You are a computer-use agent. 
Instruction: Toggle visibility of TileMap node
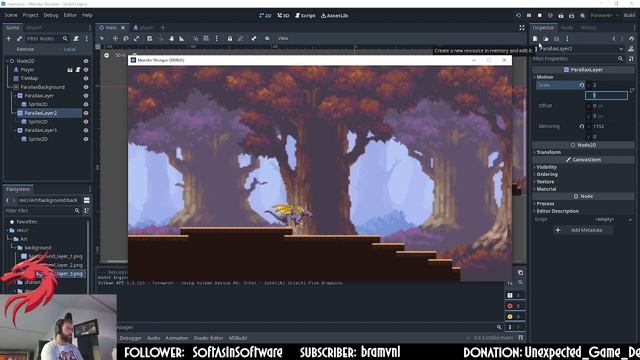tap(86, 78)
